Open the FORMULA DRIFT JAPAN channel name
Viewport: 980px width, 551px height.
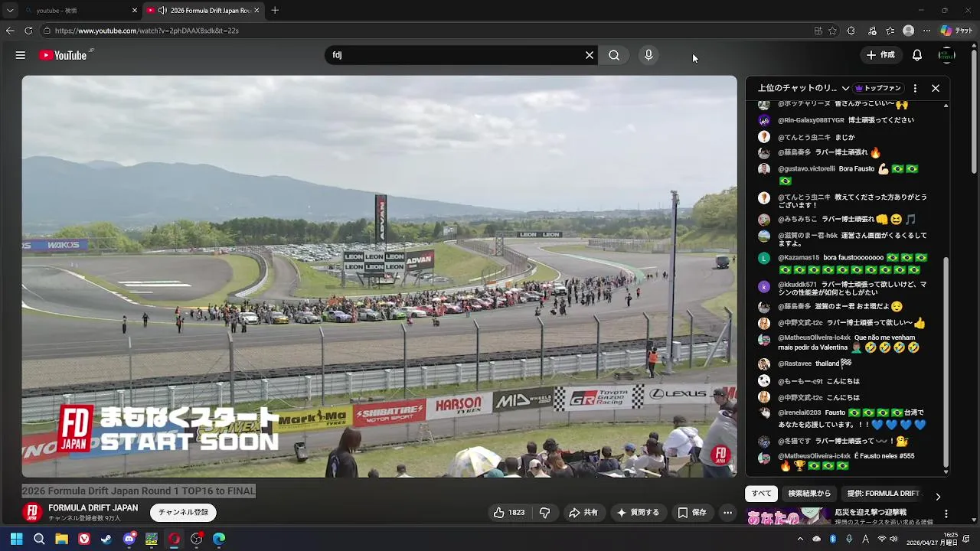(x=93, y=508)
